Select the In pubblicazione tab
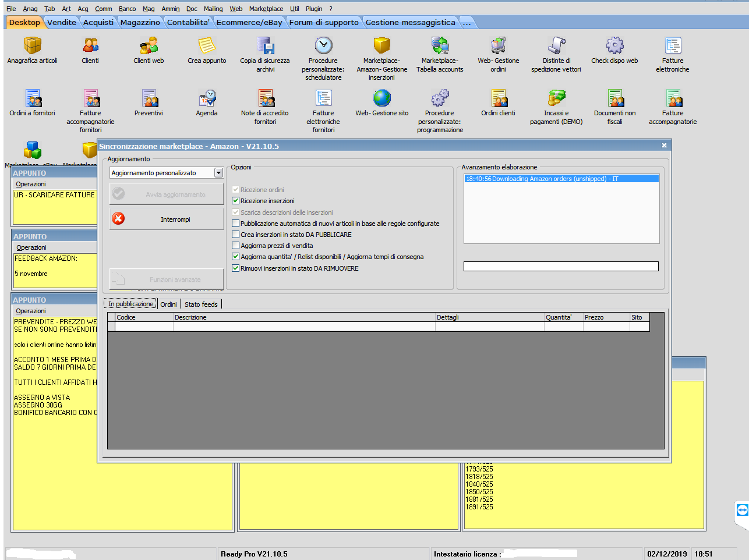The height and width of the screenshot is (560, 749). click(130, 304)
